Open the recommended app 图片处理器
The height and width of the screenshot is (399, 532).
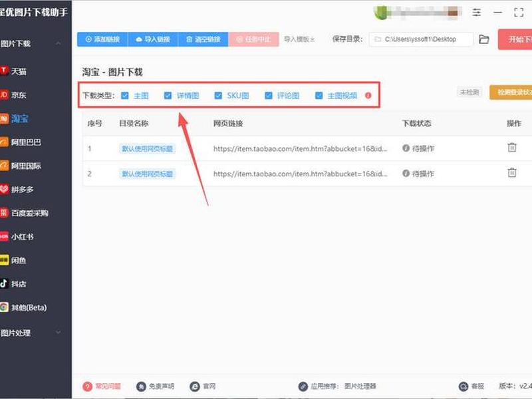(x=360, y=386)
